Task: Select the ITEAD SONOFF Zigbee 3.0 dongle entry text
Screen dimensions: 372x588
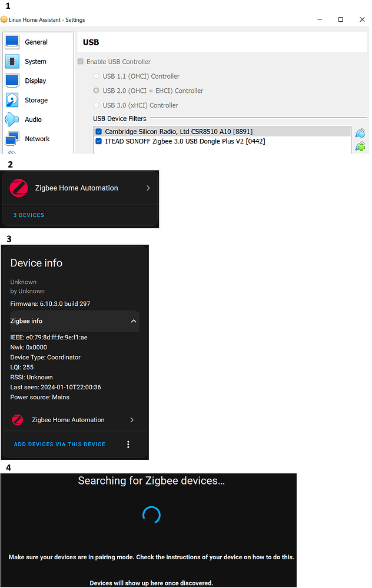Action: click(185, 141)
